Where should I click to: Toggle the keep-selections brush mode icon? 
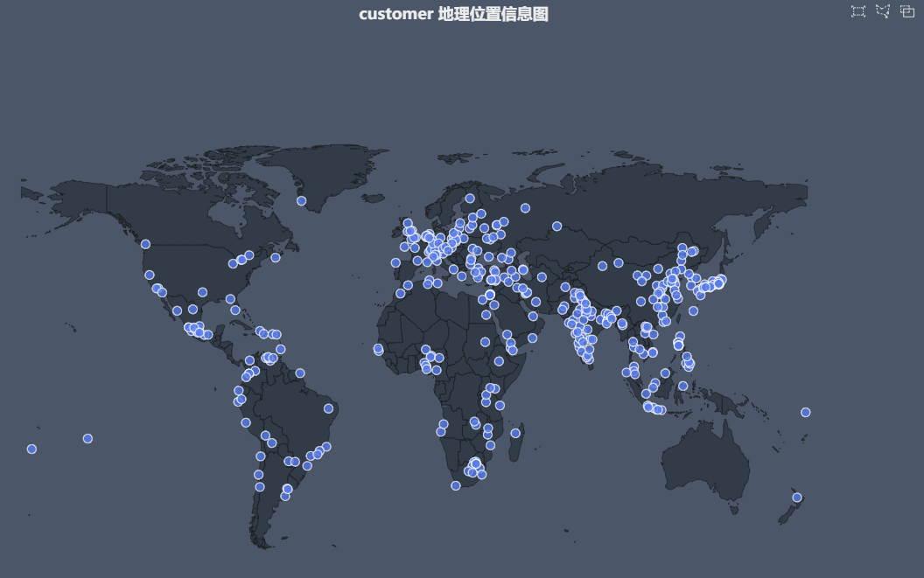[x=907, y=11]
